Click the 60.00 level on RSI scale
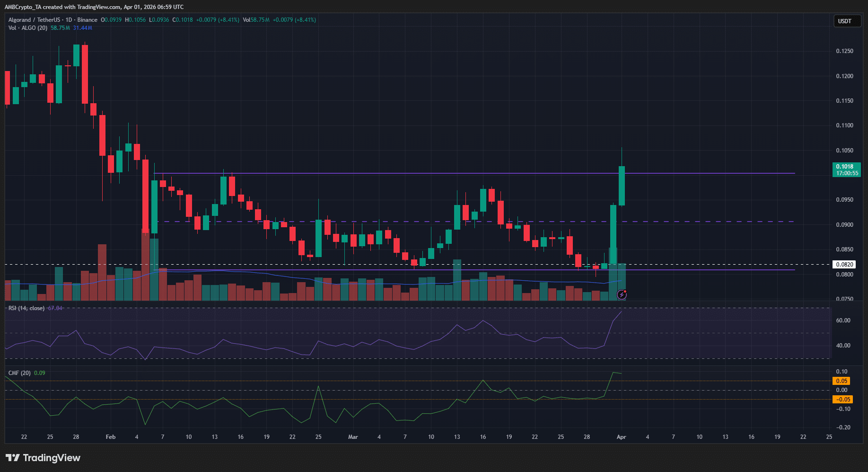This screenshot has height=472, width=868. tap(843, 321)
